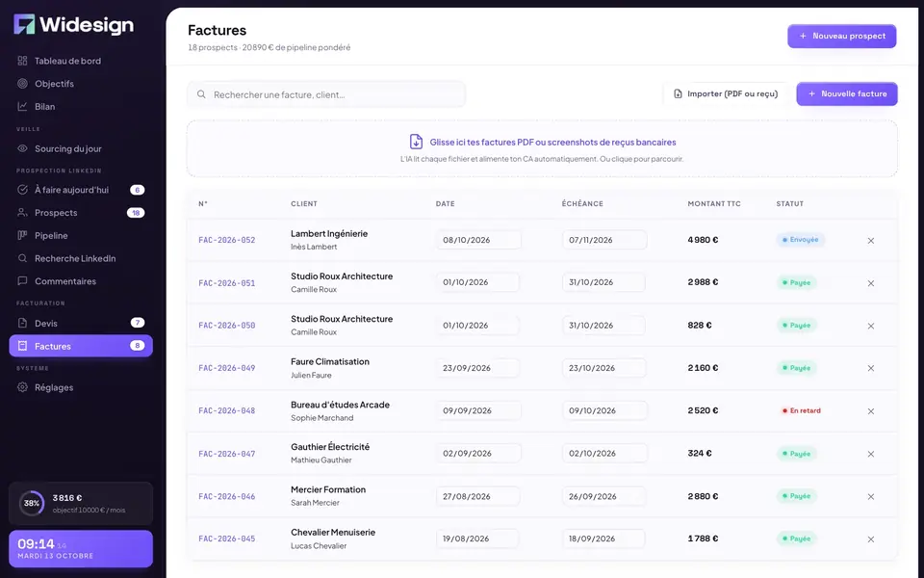Click the Lambert Ingénierie client name
The width and height of the screenshot is (924, 578).
pos(329,234)
